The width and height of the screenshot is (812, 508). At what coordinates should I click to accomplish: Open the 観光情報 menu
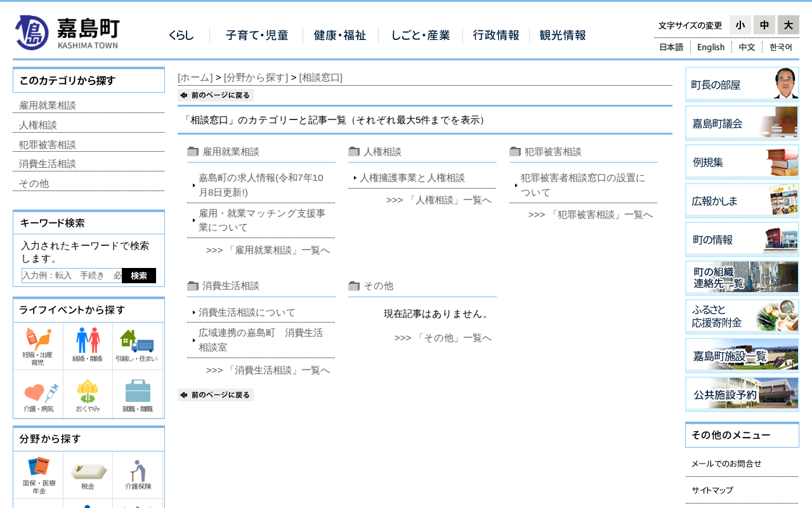pyautogui.click(x=563, y=36)
